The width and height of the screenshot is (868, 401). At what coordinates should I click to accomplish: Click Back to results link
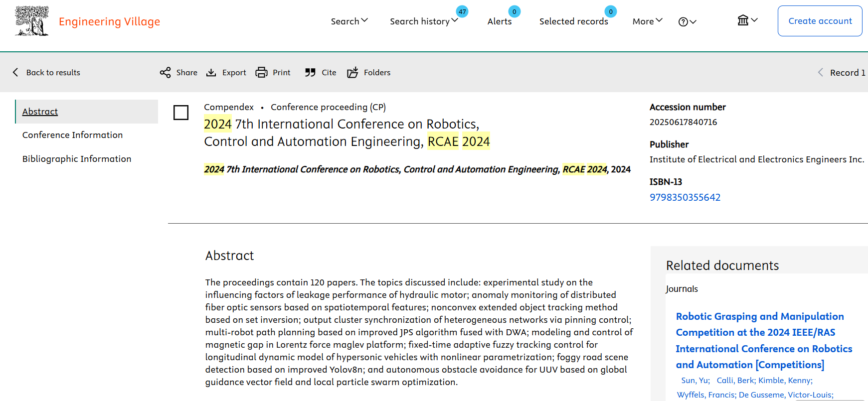(x=53, y=72)
